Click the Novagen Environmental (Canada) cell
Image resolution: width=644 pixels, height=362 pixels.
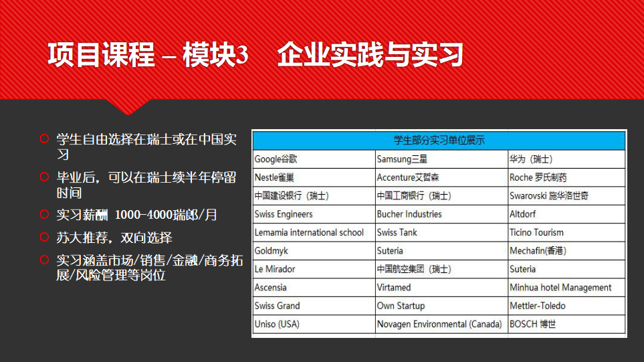click(x=442, y=325)
